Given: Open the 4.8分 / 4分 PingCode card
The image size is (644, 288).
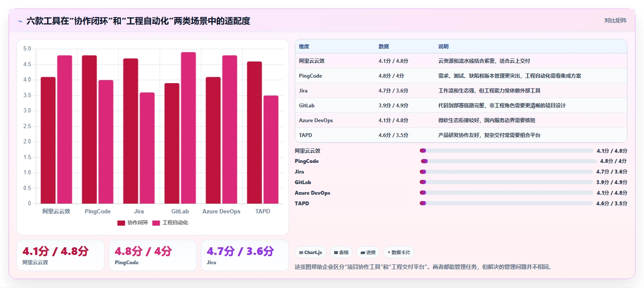Looking at the screenshot, I should point(153,255).
